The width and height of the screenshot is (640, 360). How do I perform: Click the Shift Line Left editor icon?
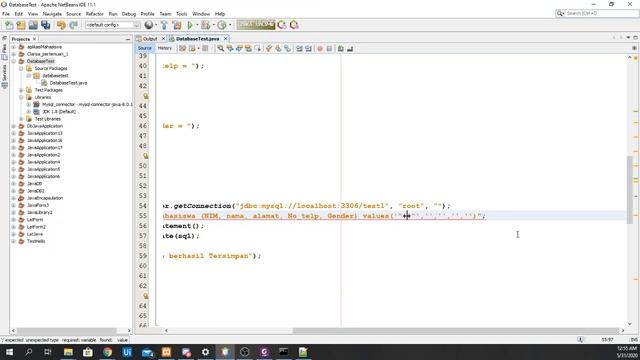[x=299, y=49]
